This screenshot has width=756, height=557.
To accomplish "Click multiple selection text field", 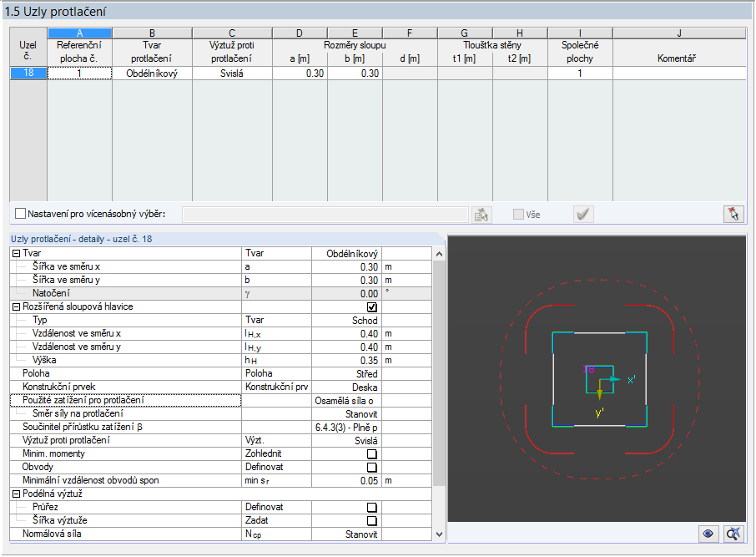I will pos(325,215).
